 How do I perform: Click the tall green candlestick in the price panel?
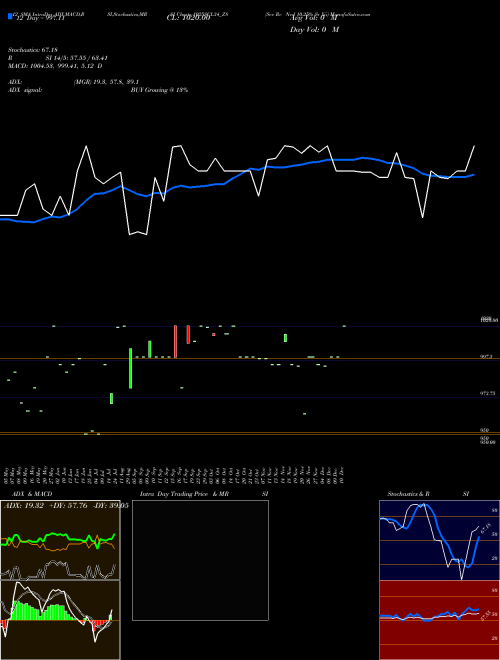(x=130, y=368)
